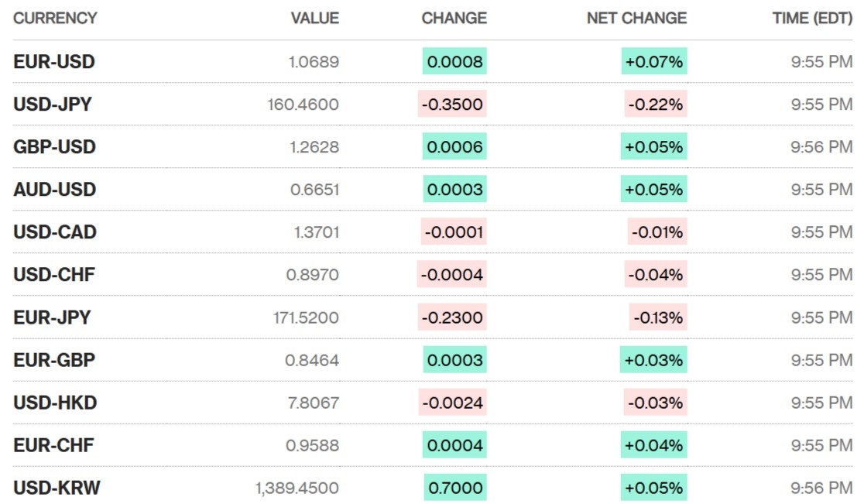Click the TIME (EDT) column header
The image size is (864, 504).
[x=812, y=18]
